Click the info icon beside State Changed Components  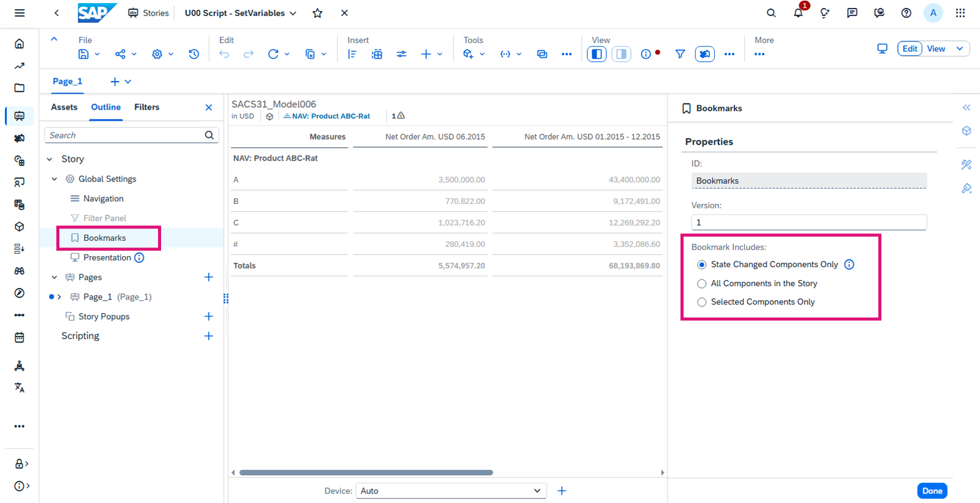pyautogui.click(x=849, y=265)
